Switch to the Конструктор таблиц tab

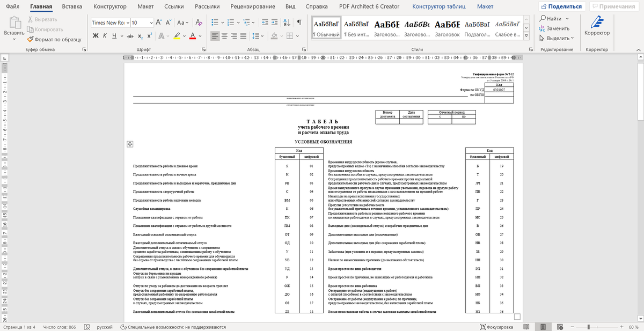(439, 6)
